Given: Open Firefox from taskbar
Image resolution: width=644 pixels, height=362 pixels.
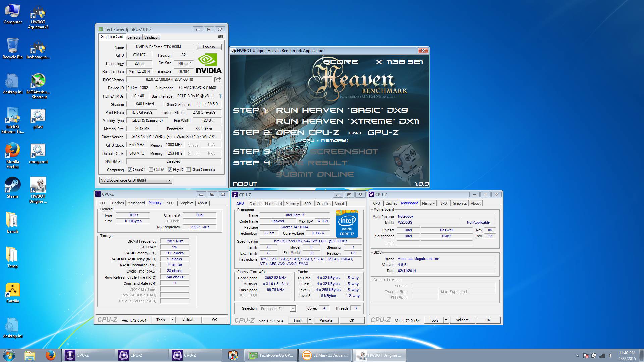Looking at the screenshot, I should coord(51,355).
